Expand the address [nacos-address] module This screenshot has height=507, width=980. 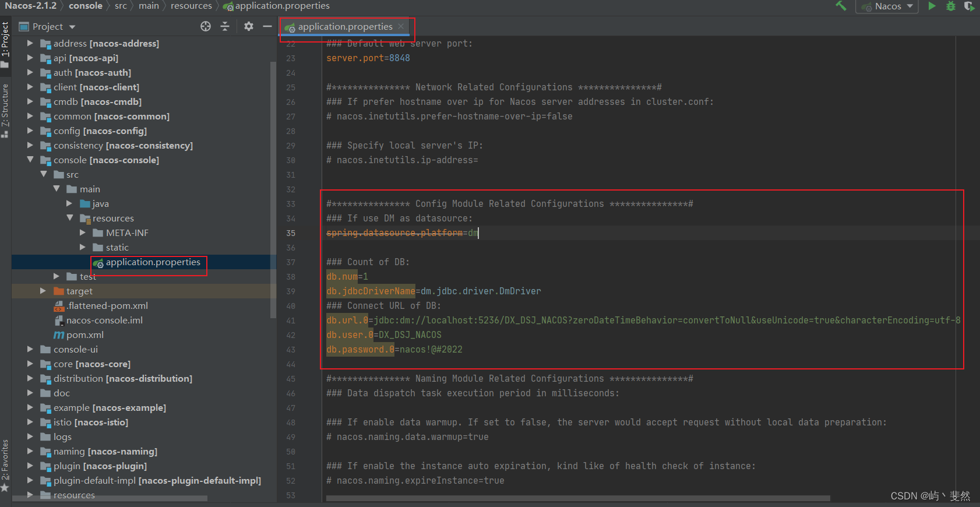(30, 43)
